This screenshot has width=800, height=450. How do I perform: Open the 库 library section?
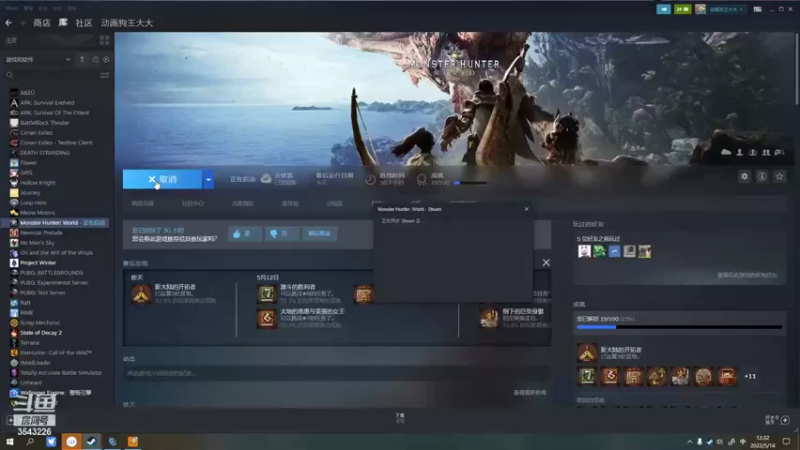click(63, 23)
